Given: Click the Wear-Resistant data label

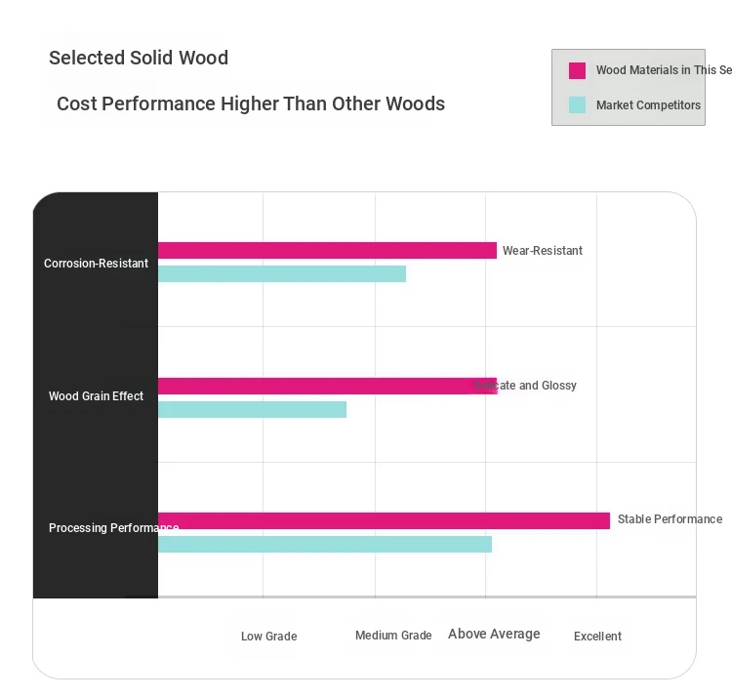Looking at the screenshot, I should click(543, 251).
